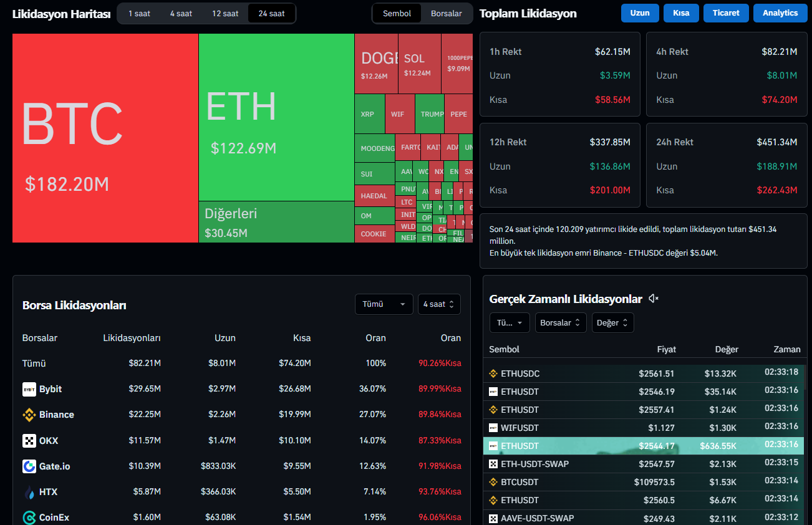This screenshot has width=812, height=525.
Task: Open the Tümü exchange filter dropdown
Action: coord(384,304)
